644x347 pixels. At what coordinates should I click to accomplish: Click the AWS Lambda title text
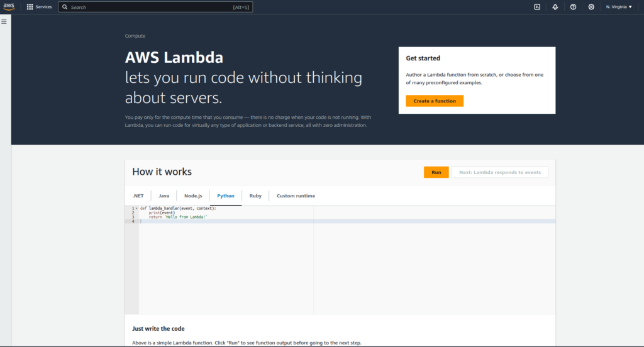click(174, 57)
